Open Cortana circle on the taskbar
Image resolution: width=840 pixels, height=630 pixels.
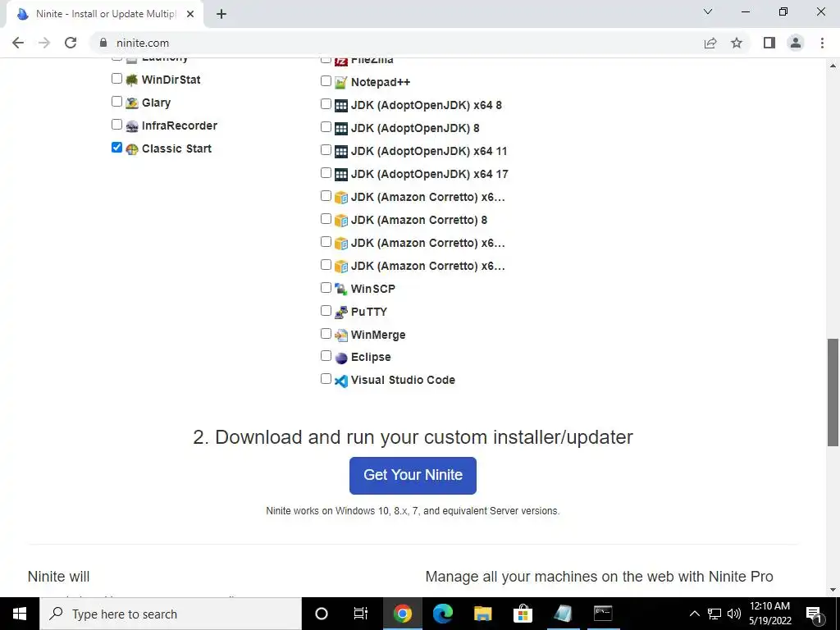tap(322, 614)
